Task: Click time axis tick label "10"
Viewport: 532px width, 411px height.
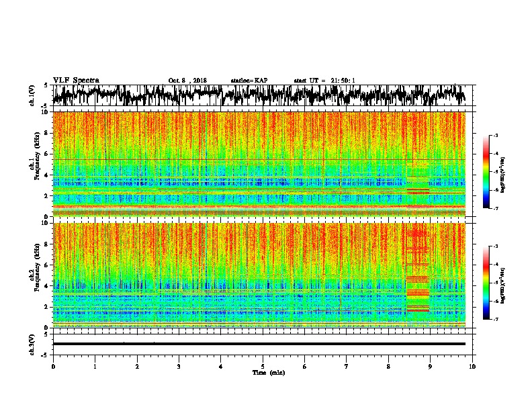Action: tap(472, 367)
